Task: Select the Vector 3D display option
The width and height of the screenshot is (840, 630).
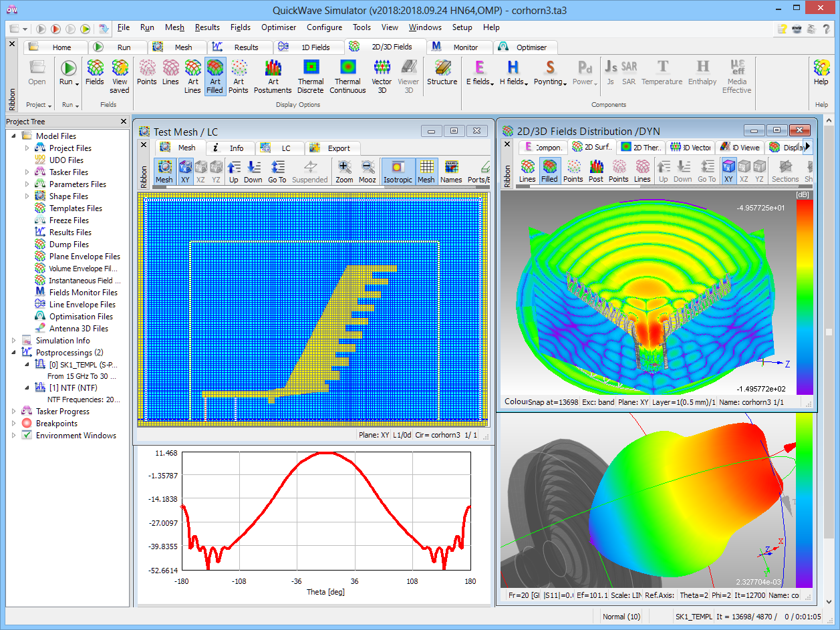Action: (382, 75)
